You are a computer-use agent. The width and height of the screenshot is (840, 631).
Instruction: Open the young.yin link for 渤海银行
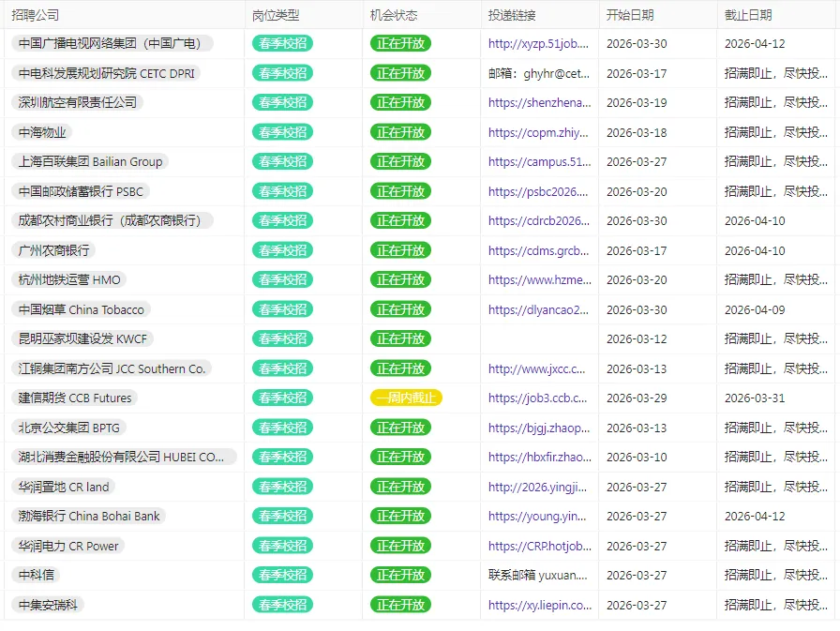point(537,516)
